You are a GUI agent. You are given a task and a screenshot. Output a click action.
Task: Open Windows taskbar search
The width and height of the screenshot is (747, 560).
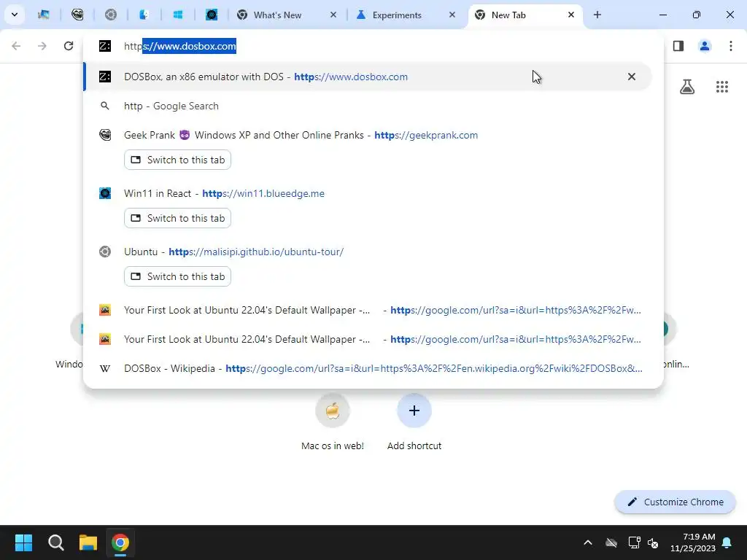55,542
